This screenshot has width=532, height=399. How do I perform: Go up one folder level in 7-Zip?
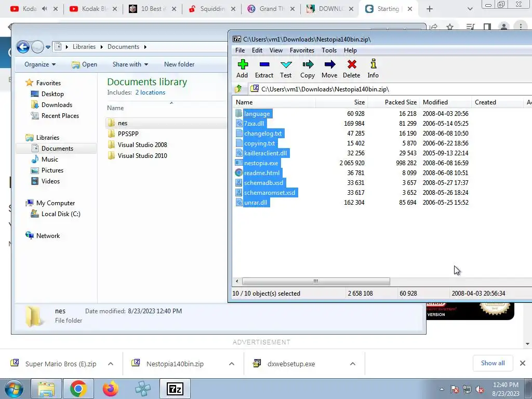pos(238,89)
